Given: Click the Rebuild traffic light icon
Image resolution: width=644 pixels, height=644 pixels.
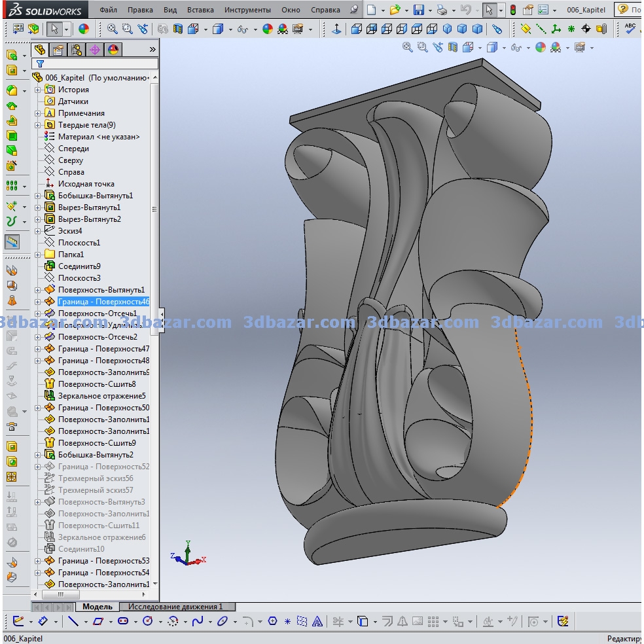Looking at the screenshot, I should 512,10.
